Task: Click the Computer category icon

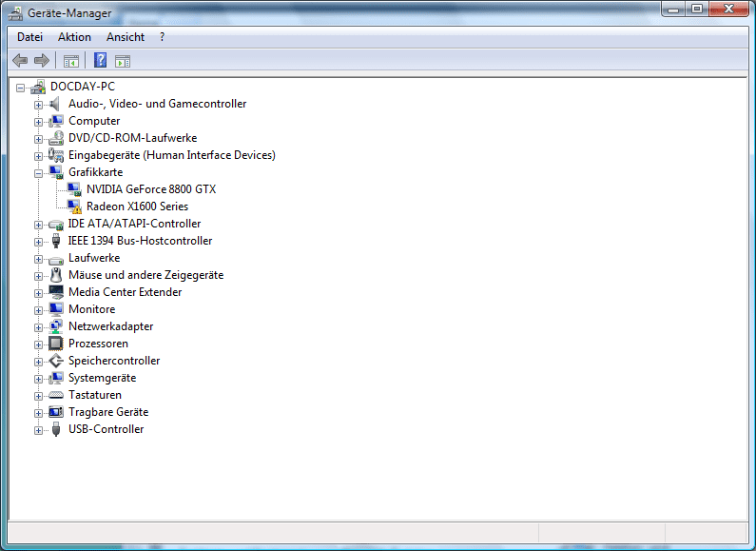Action: tap(56, 121)
